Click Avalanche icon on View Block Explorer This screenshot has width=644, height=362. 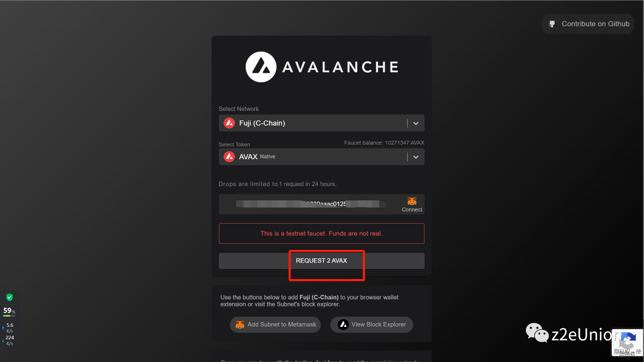pyautogui.click(x=343, y=324)
